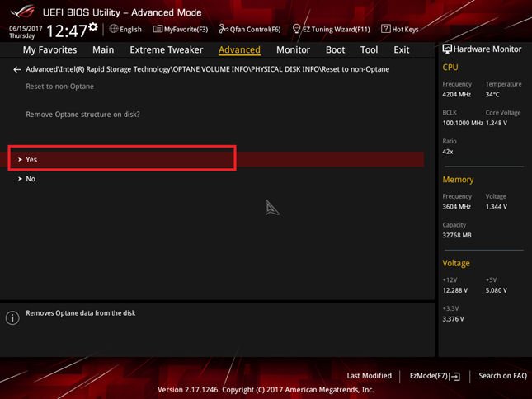532x399 pixels.
Task: Click the CPU temperature value 34°C
Action: [492, 95]
